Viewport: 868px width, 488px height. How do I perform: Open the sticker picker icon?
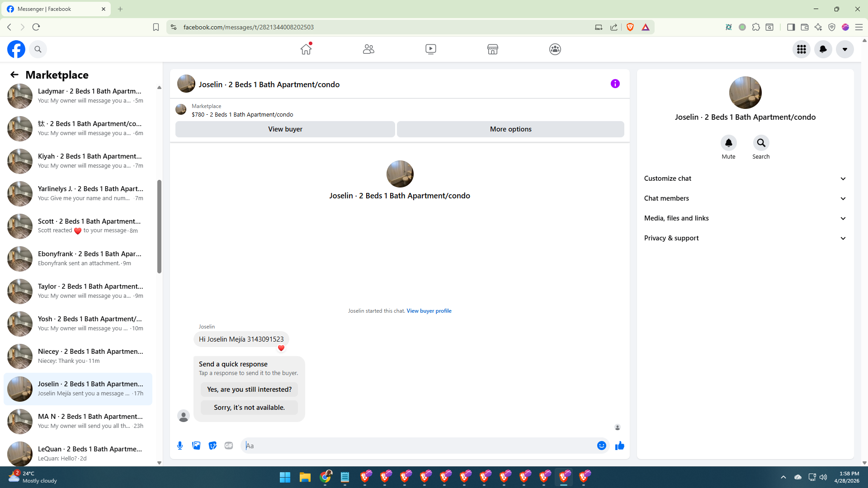[x=212, y=446]
